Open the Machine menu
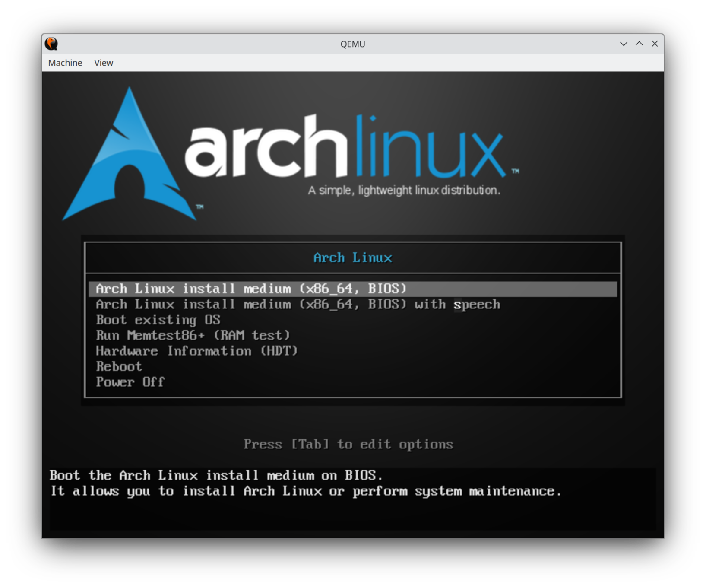The image size is (706, 588). 65,62
